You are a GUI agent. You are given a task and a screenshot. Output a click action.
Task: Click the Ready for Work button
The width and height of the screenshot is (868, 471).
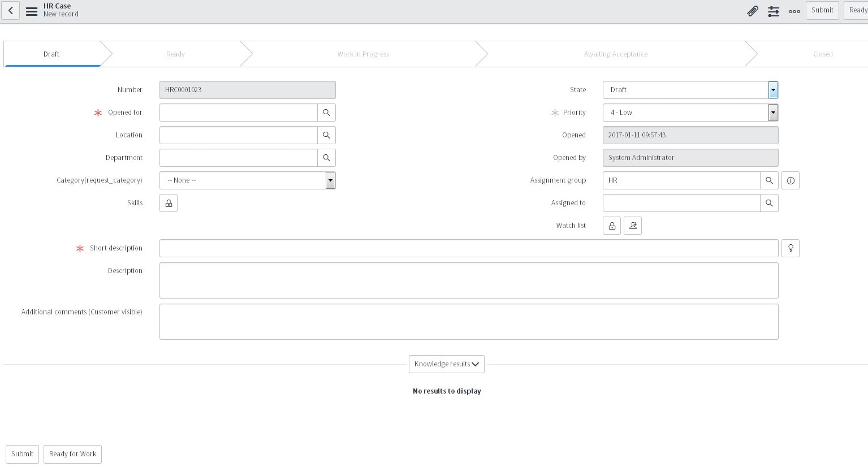coord(72,454)
